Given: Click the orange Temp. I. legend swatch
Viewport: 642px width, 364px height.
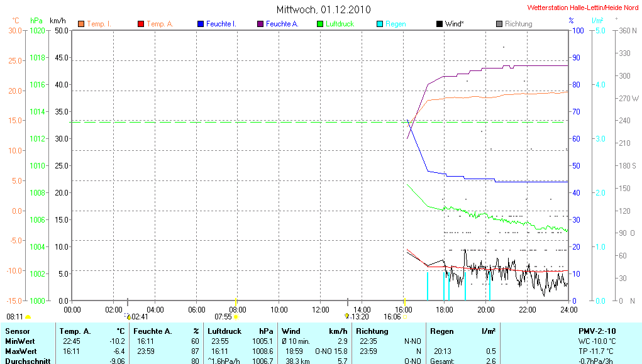Looking at the screenshot, I should (x=81, y=24).
